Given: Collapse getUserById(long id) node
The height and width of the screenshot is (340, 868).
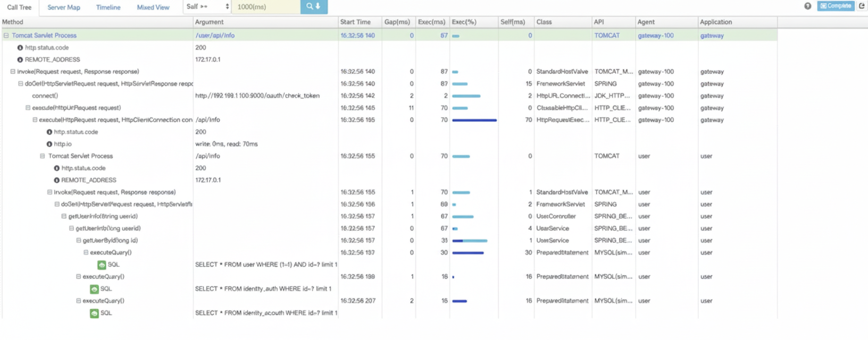Looking at the screenshot, I should tap(79, 241).
